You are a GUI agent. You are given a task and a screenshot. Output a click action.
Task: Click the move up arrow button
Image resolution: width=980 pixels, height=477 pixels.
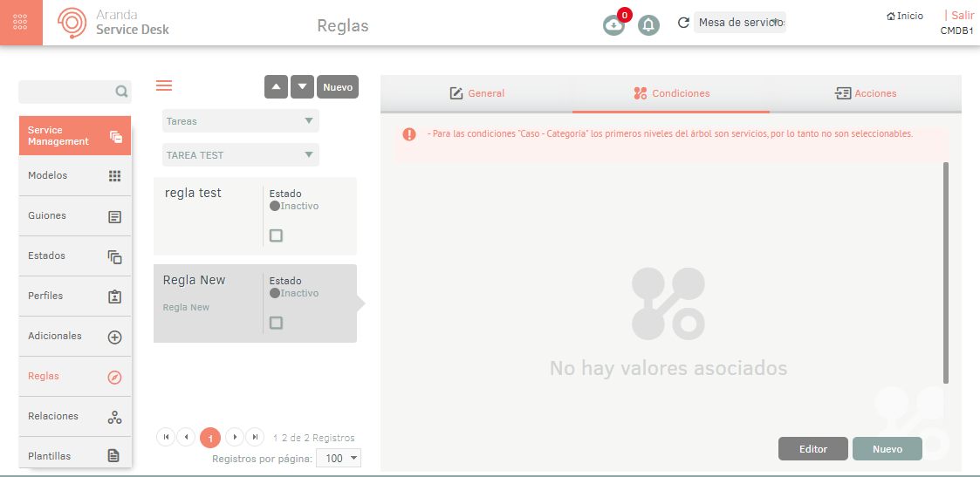point(276,87)
